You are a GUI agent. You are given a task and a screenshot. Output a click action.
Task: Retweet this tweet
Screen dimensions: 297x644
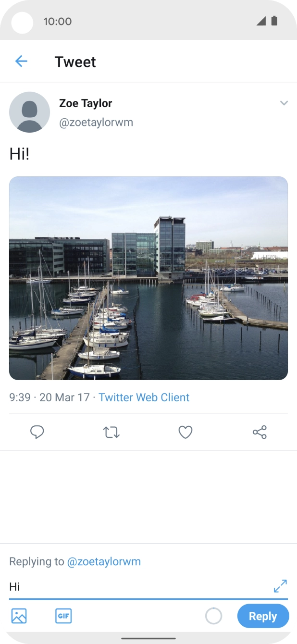point(111,432)
